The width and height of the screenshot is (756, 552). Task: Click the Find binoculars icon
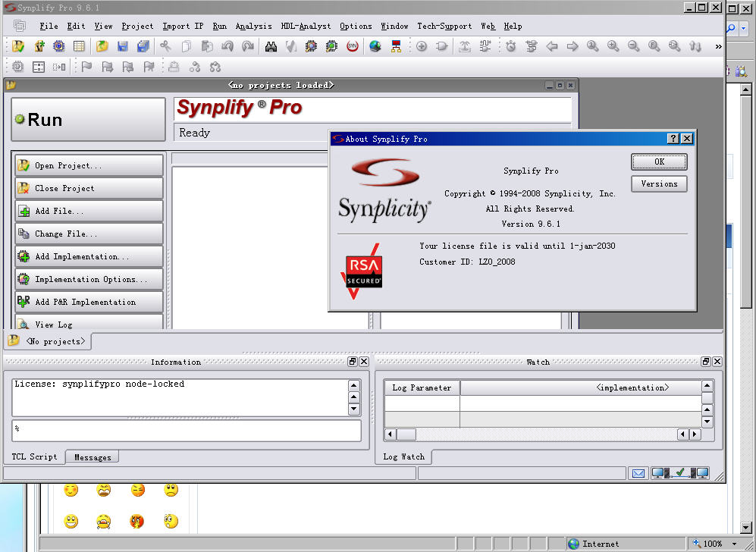271,46
